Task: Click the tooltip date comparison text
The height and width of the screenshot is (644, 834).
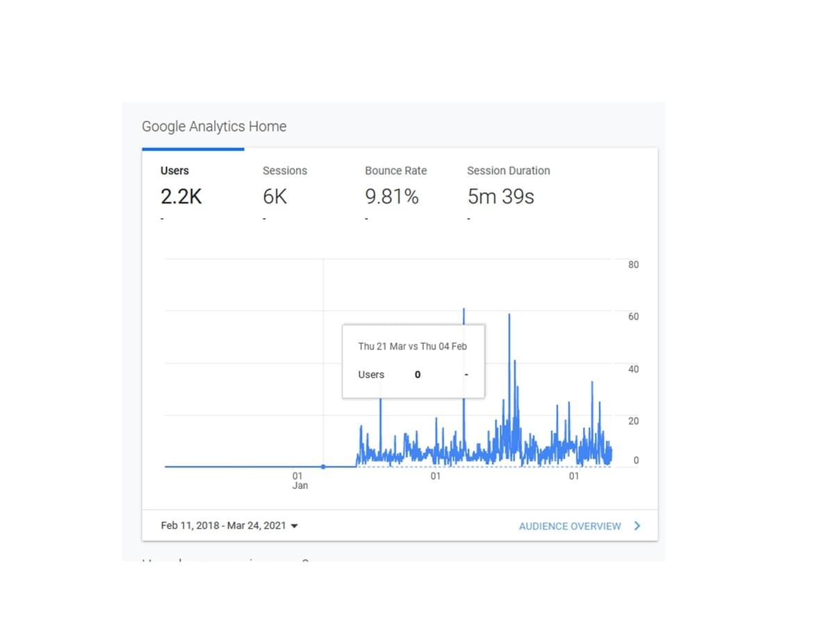Action: point(413,346)
